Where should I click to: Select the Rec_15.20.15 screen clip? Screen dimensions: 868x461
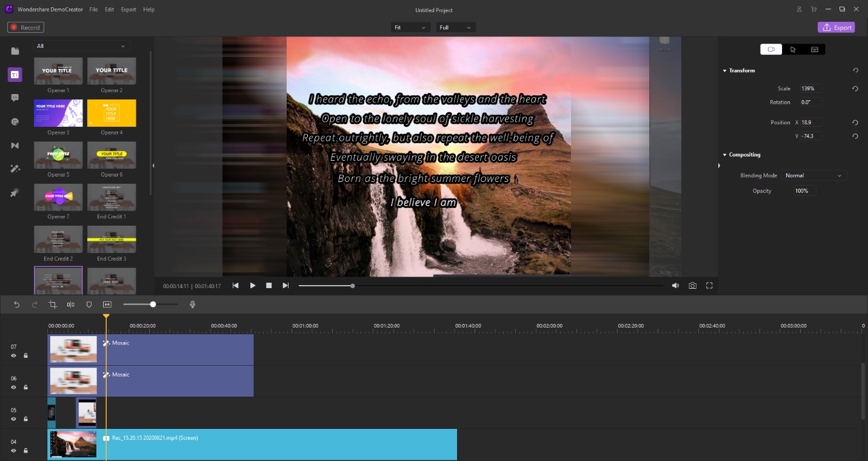252,445
